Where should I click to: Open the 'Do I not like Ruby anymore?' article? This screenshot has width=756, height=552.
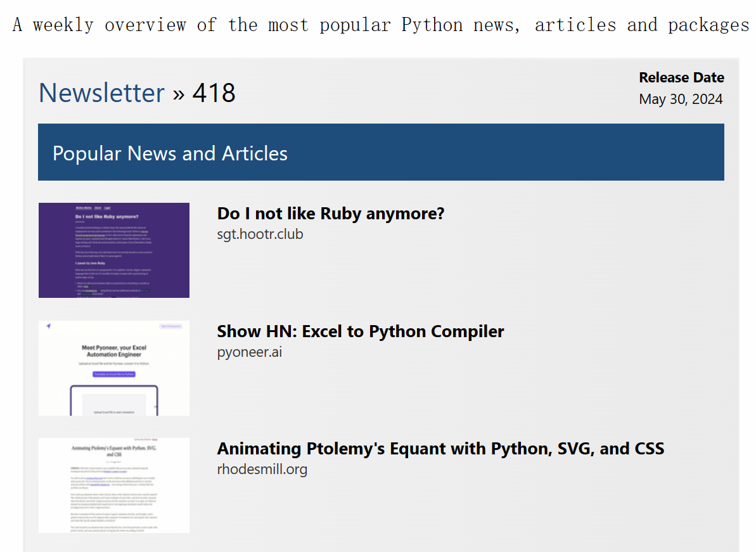coord(330,214)
